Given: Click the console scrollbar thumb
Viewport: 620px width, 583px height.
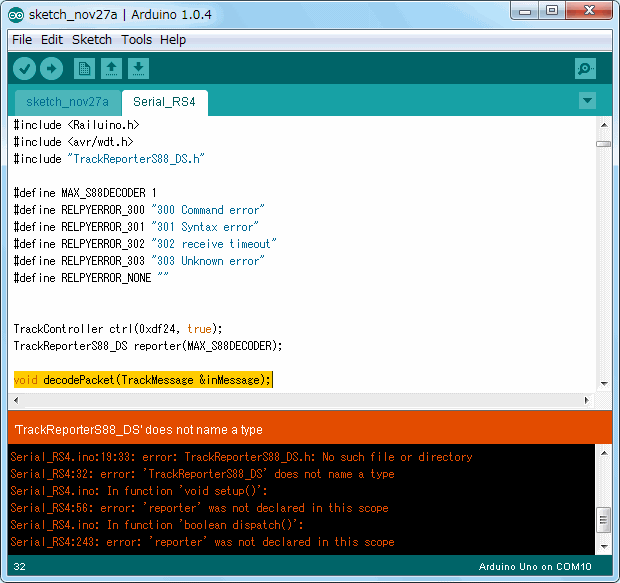Looking at the screenshot, I should [x=603, y=520].
